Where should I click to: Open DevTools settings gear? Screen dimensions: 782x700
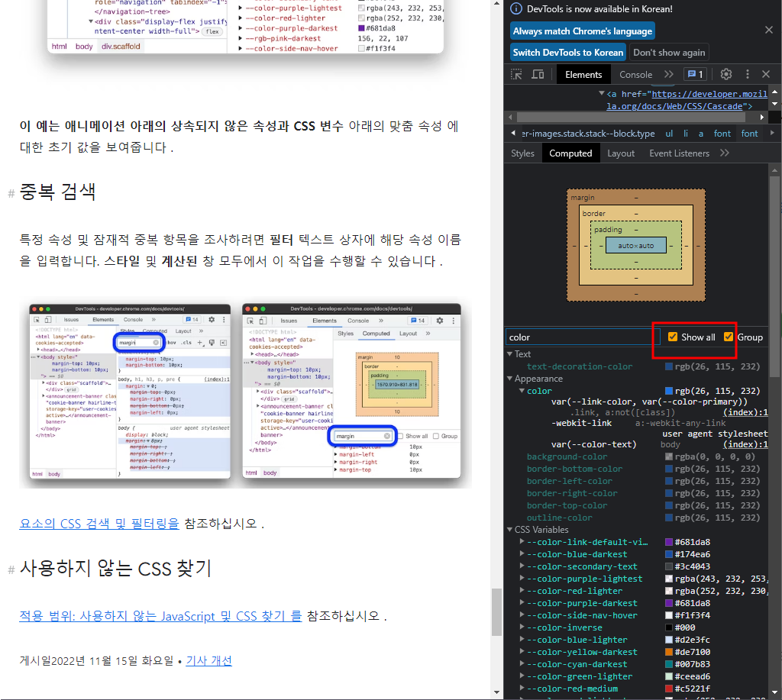(726, 74)
